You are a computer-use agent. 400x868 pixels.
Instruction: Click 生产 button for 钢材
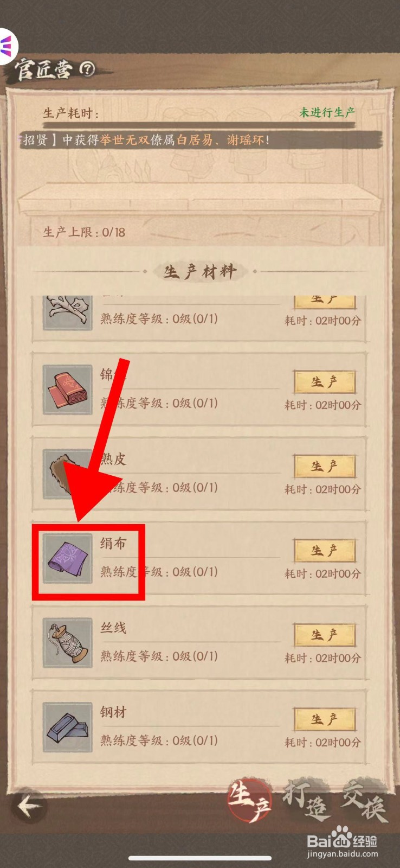[324, 719]
